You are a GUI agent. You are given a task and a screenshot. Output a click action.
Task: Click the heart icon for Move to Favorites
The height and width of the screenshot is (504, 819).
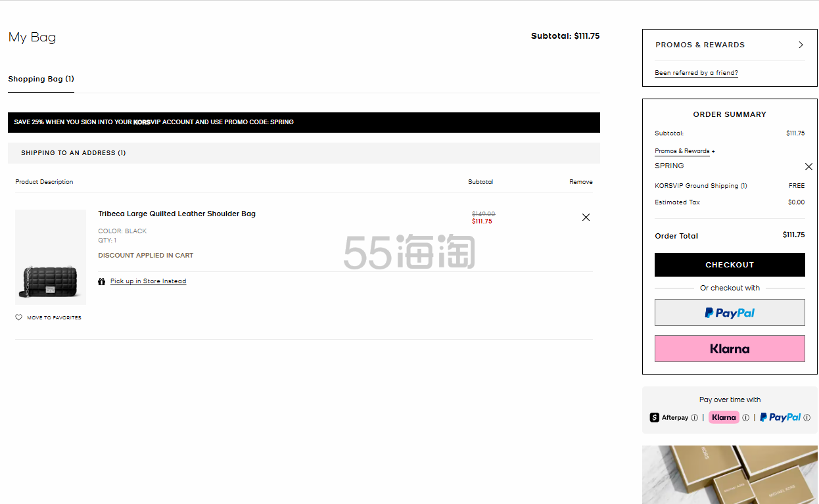tap(18, 317)
